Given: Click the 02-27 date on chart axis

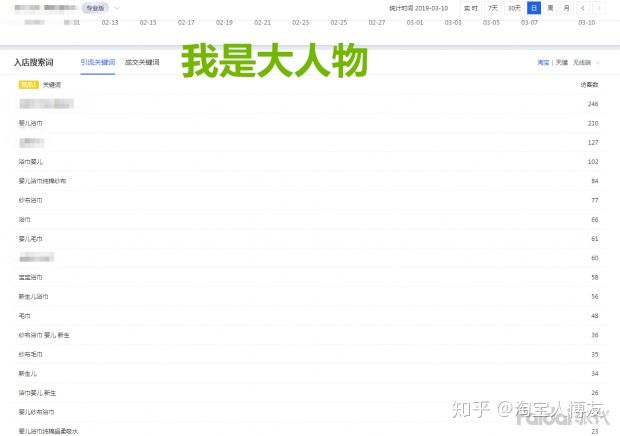Looking at the screenshot, I should [x=377, y=23].
